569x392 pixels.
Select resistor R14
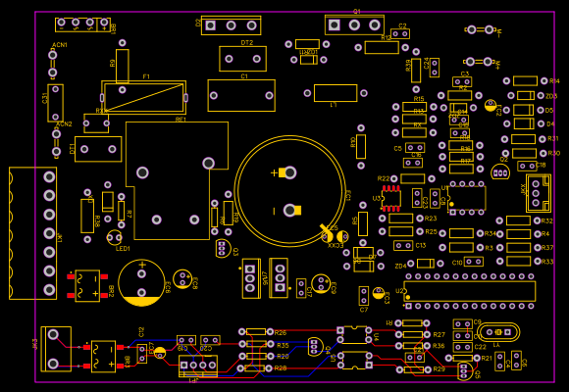(x=525, y=81)
